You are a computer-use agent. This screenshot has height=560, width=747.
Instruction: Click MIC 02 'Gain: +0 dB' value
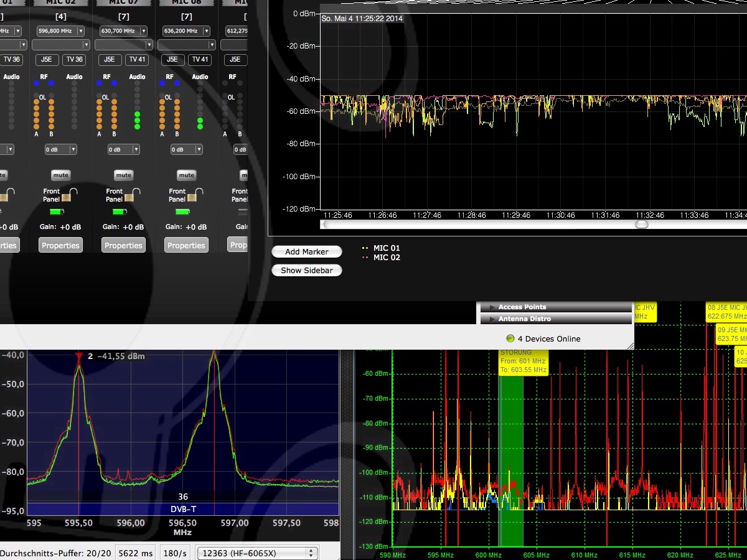(x=60, y=227)
